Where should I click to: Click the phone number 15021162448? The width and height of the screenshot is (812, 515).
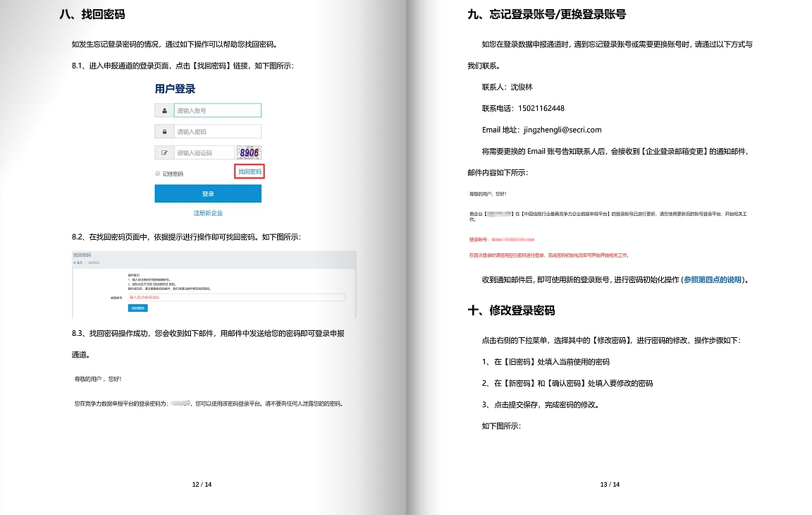pyautogui.click(x=541, y=108)
